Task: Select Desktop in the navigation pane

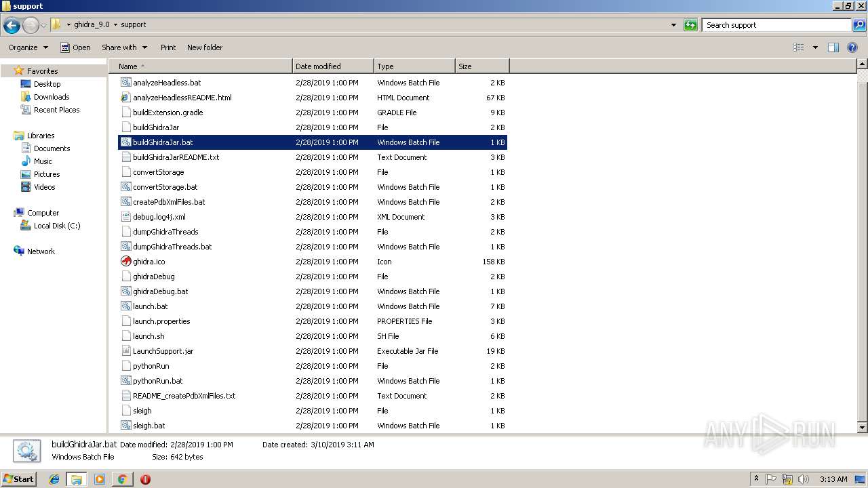Action: [x=47, y=84]
